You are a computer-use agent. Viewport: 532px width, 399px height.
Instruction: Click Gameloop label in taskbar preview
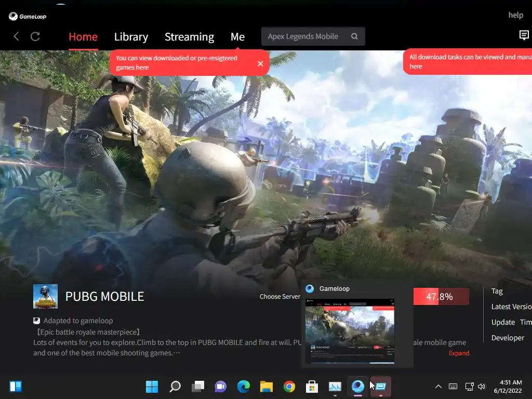(334, 289)
